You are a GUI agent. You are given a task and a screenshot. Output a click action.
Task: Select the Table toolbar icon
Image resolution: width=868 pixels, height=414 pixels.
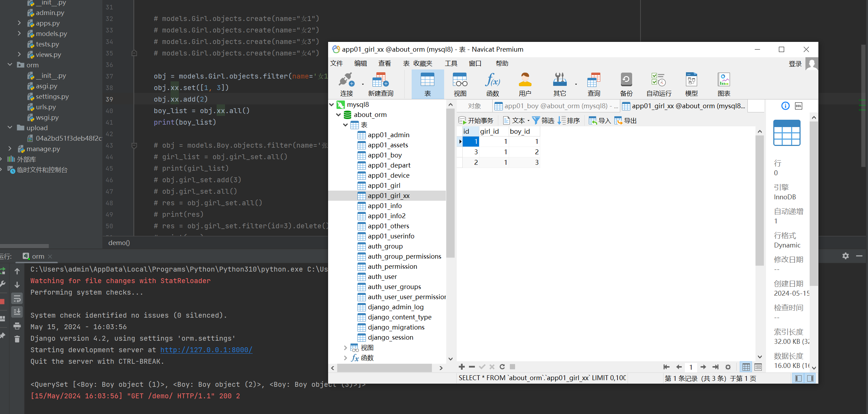click(x=427, y=84)
